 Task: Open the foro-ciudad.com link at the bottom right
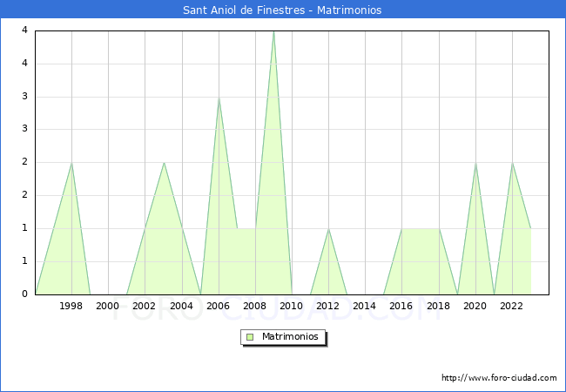[x=499, y=378]
